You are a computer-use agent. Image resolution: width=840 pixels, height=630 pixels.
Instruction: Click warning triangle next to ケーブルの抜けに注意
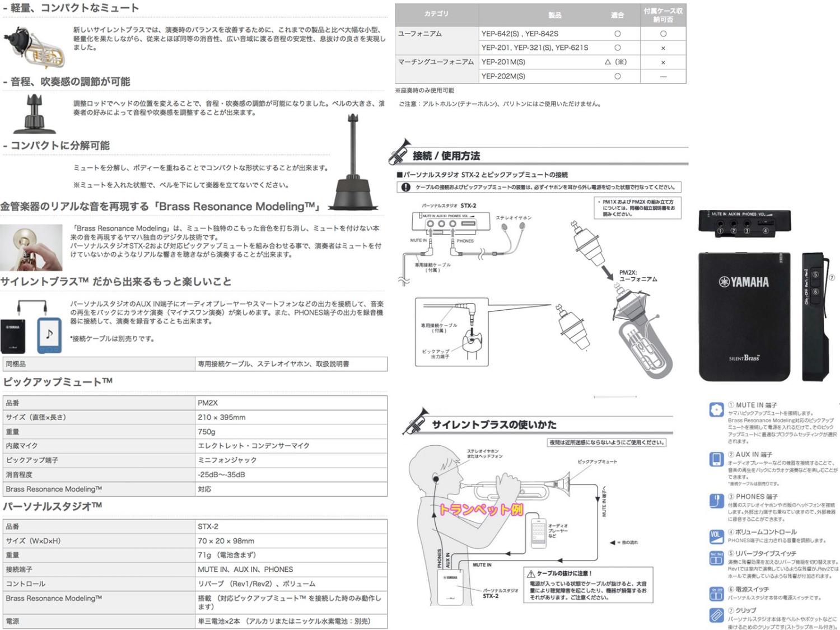530,573
